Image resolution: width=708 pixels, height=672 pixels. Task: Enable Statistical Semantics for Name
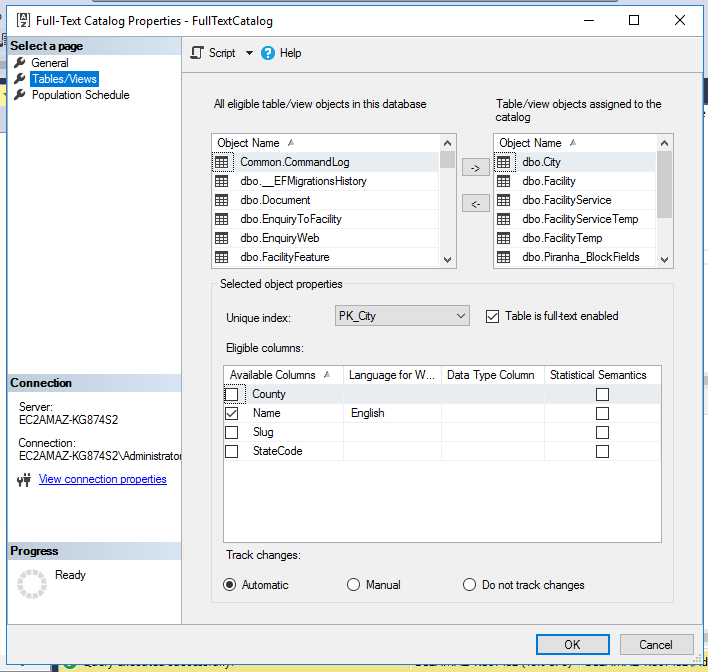coord(602,413)
